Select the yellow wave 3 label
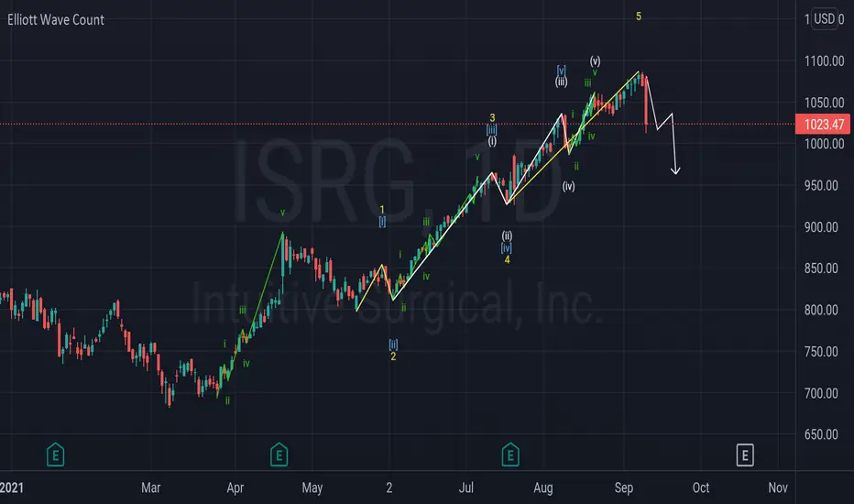The width and height of the screenshot is (854, 504). 492,117
